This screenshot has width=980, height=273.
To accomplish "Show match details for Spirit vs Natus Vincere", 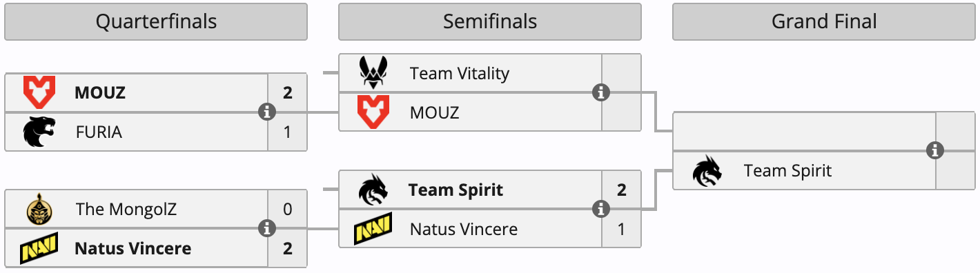I will click(601, 209).
